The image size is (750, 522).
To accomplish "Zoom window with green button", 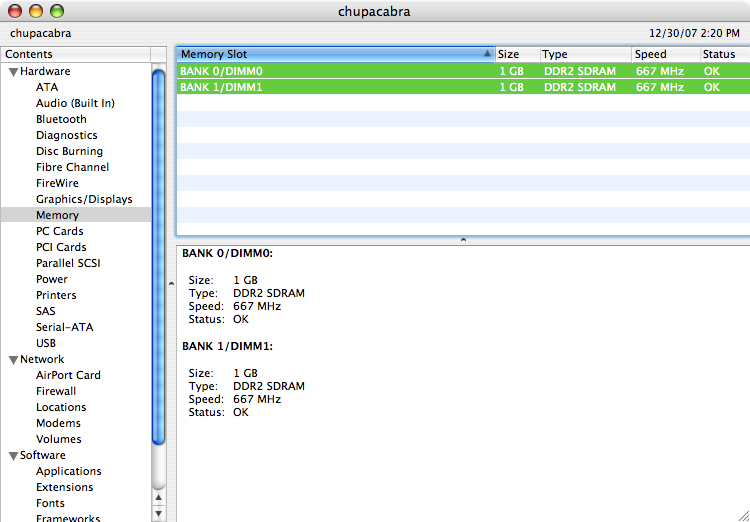I will coord(57,11).
